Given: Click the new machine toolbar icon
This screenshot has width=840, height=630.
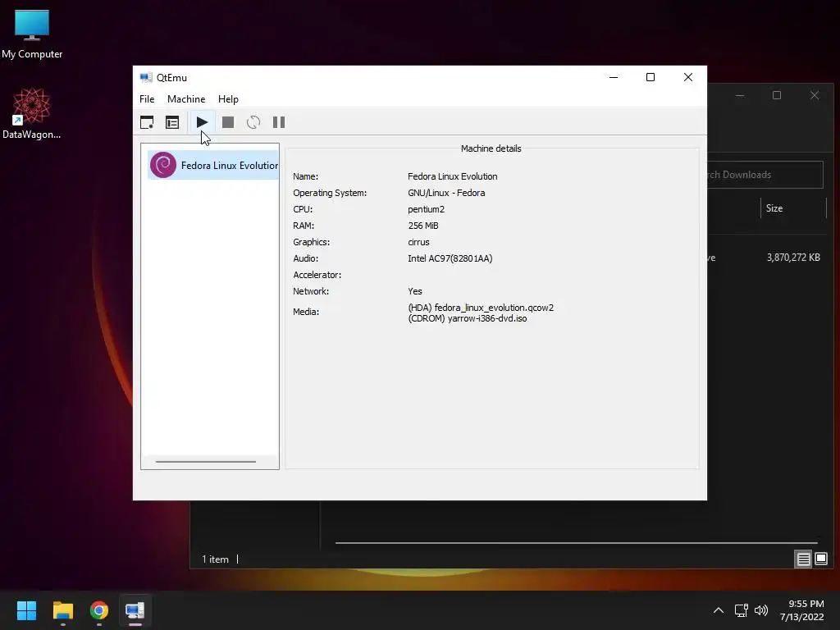Looking at the screenshot, I should [147, 122].
